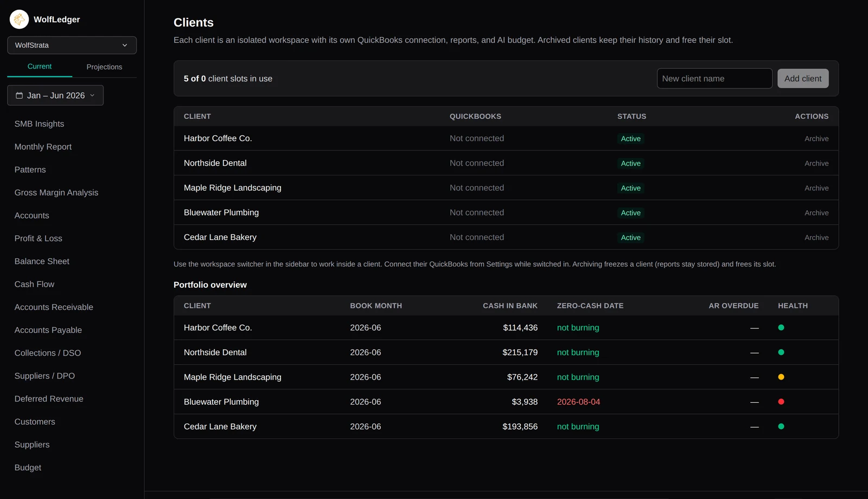Click the Portfolio overview heading
This screenshot has width=868, height=499.
pyautogui.click(x=210, y=285)
